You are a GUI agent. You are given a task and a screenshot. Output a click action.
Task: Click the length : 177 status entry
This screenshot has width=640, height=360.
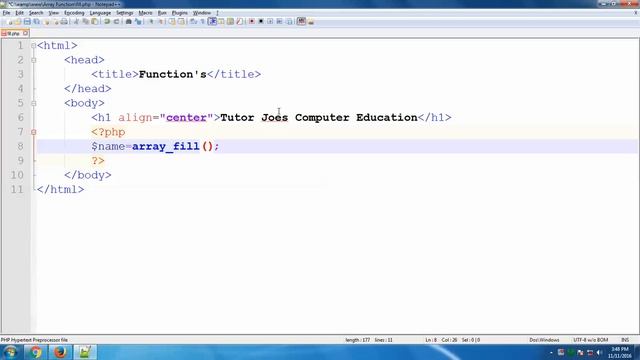pos(358,340)
